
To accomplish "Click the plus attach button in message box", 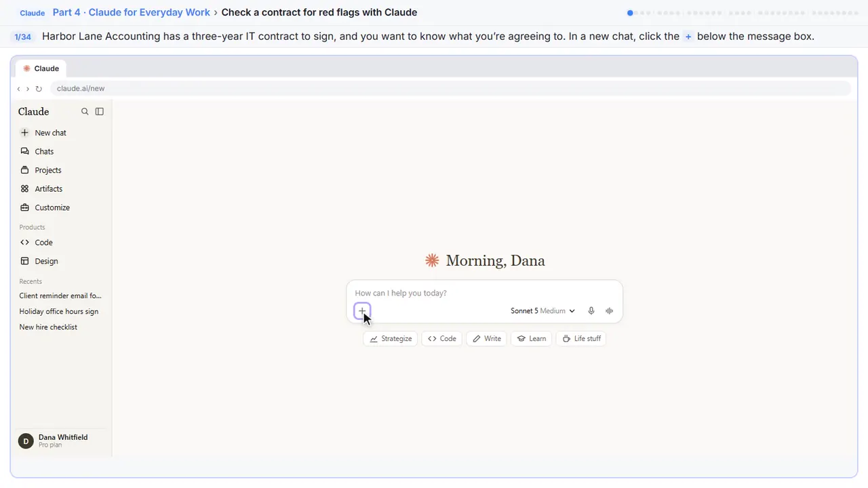I will pyautogui.click(x=362, y=311).
